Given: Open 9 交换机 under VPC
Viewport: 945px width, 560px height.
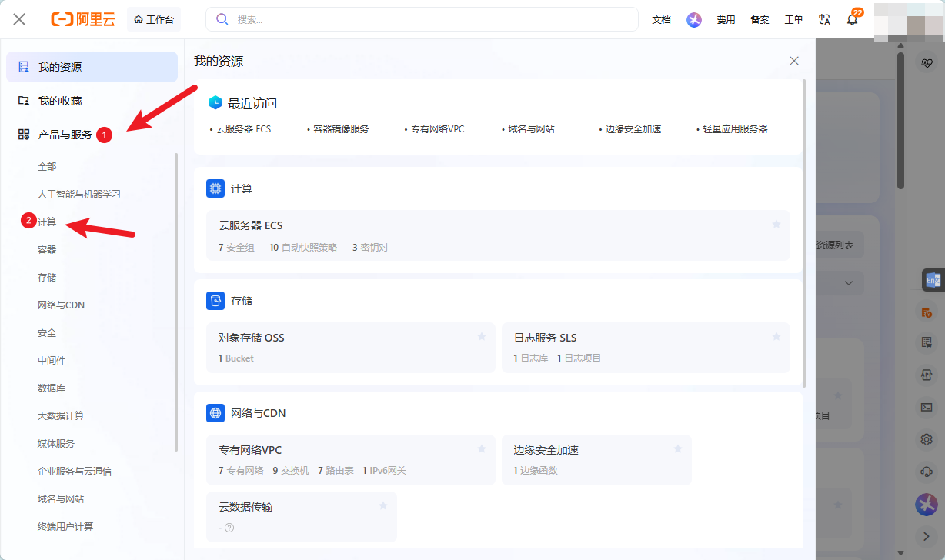Looking at the screenshot, I should [x=291, y=471].
